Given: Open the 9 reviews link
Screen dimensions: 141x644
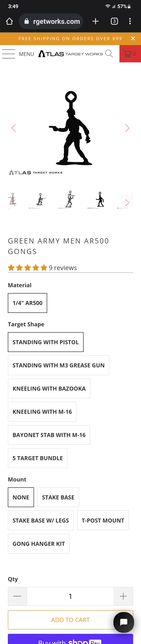Looking at the screenshot, I should (x=63, y=268).
